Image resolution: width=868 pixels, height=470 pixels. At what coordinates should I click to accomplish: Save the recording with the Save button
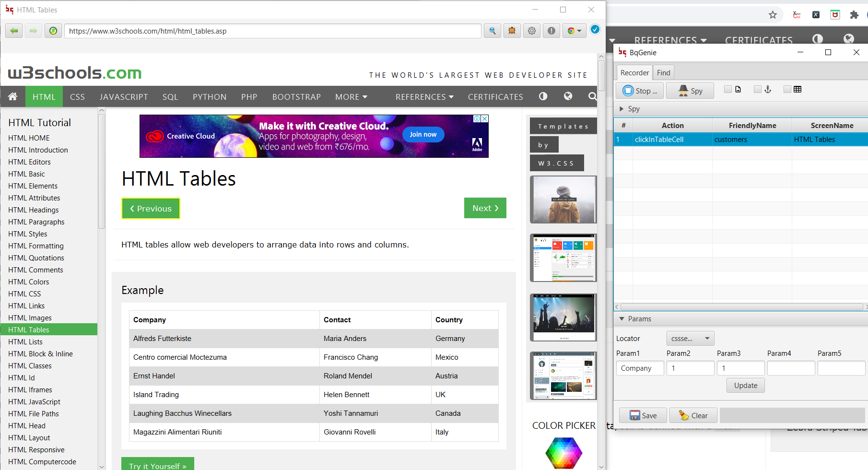[x=643, y=415]
